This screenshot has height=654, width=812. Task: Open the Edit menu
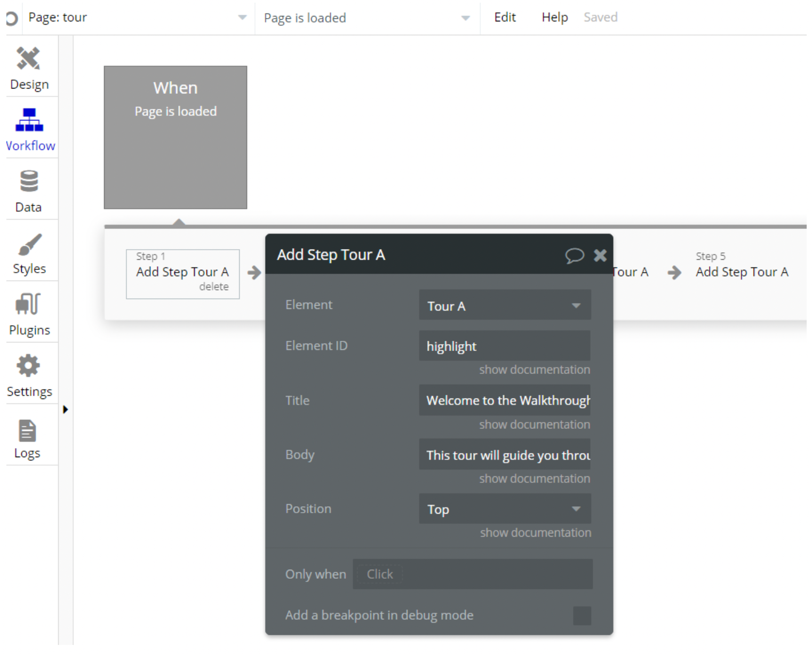point(505,18)
